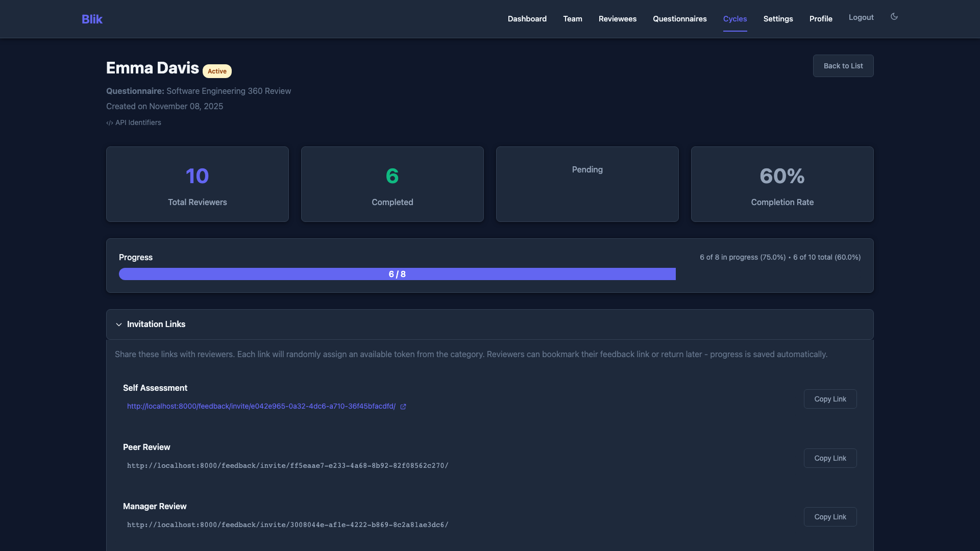980x551 pixels.
Task: Open the Questionnaires page
Action: [x=680, y=19]
